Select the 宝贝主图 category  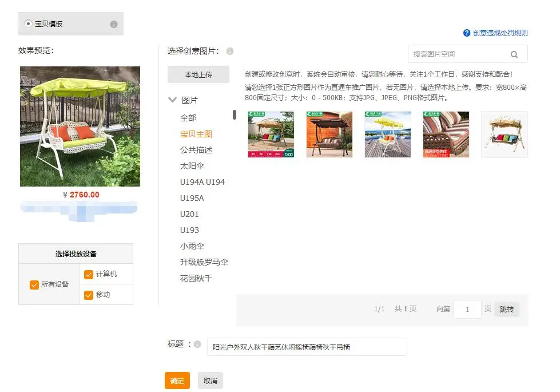[196, 134]
